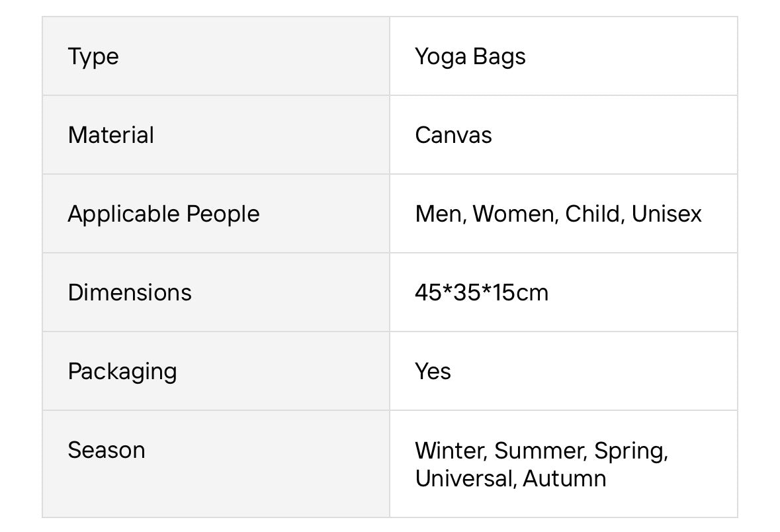Select the Winter, Summer, Spring text line
This screenshot has height=532, width=780.
tap(542, 451)
